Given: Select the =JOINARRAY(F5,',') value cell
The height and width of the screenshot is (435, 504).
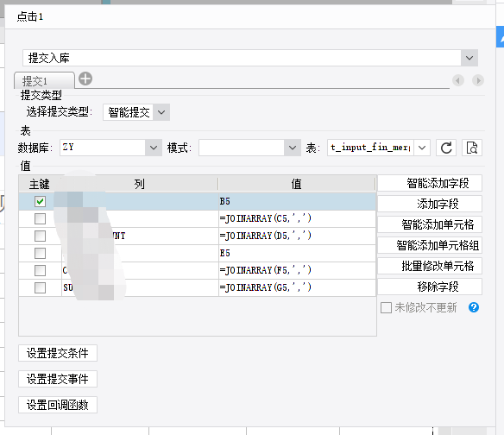Looking at the screenshot, I should coord(297,270).
